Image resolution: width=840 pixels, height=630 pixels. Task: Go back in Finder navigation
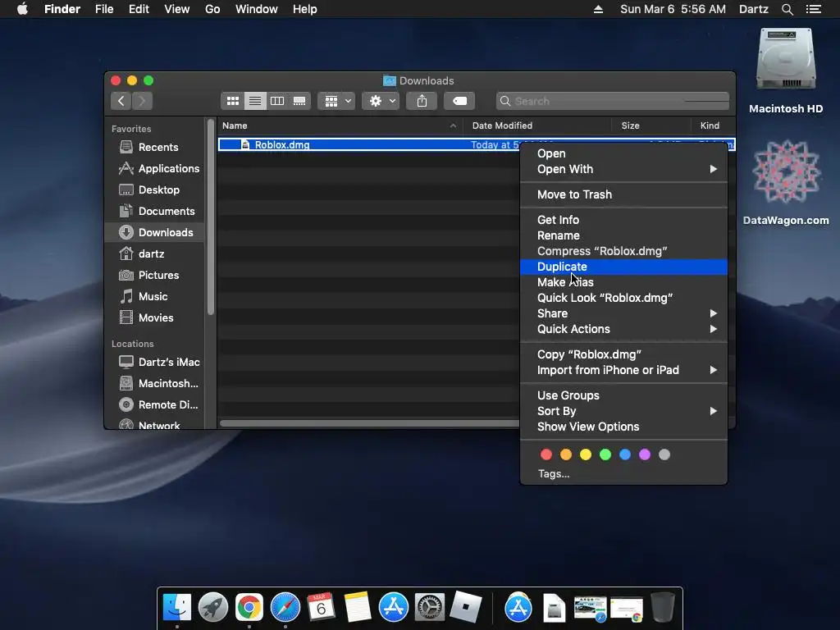click(121, 101)
